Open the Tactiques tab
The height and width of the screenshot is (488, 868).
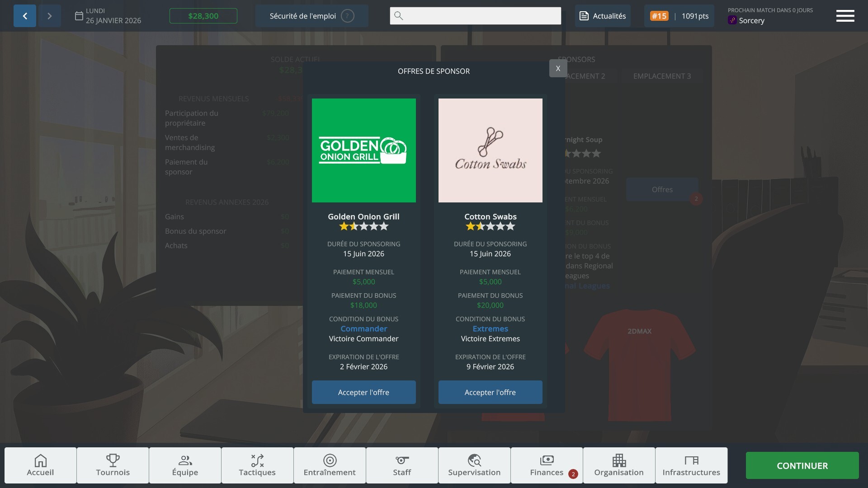pos(257,465)
